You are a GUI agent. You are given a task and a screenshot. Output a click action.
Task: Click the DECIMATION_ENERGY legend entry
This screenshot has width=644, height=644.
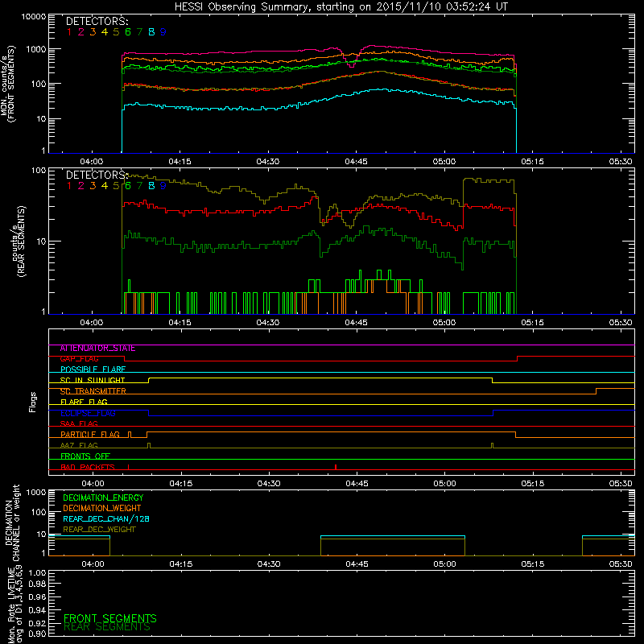click(x=103, y=497)
